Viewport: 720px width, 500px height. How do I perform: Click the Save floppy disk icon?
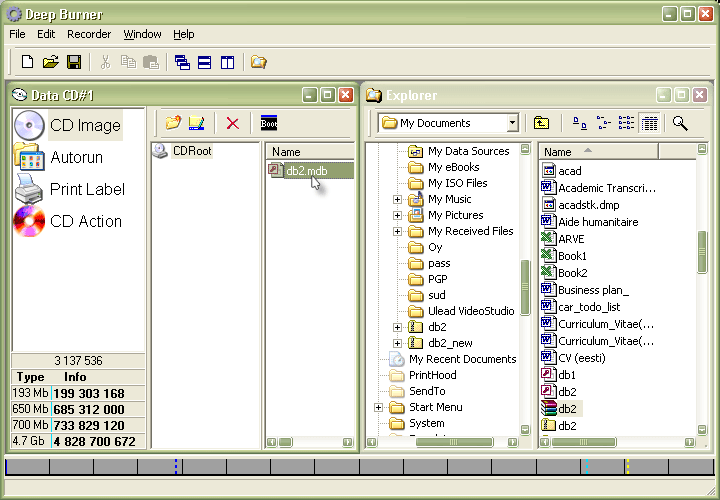(x=74, y=62)
